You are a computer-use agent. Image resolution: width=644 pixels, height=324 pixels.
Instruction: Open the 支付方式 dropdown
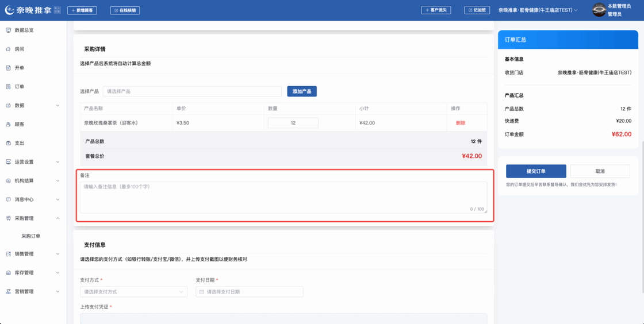[x=133, y=292]
